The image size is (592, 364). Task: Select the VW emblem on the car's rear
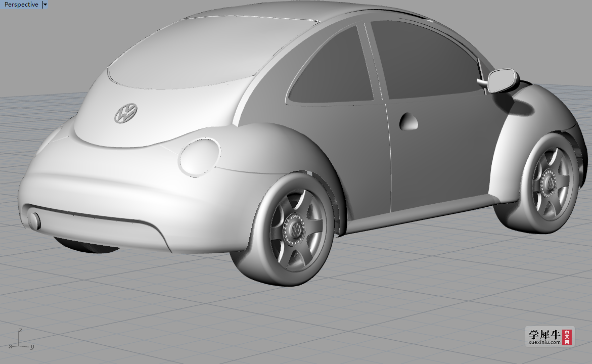[126, 113]
